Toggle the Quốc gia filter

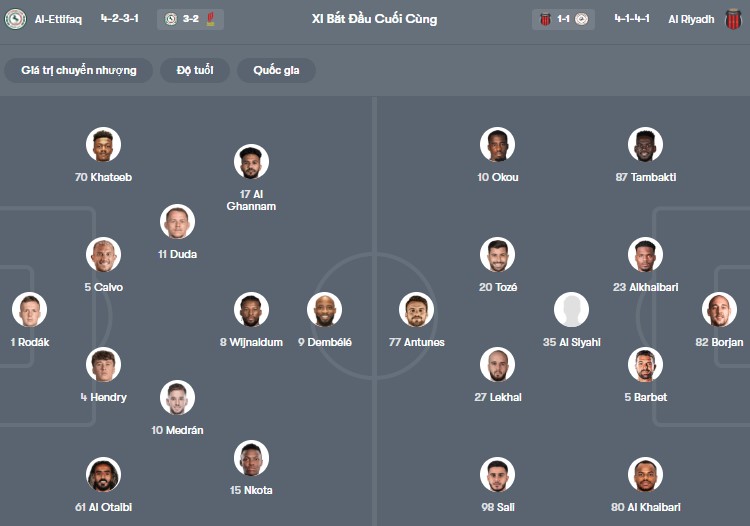pos(276,70)
